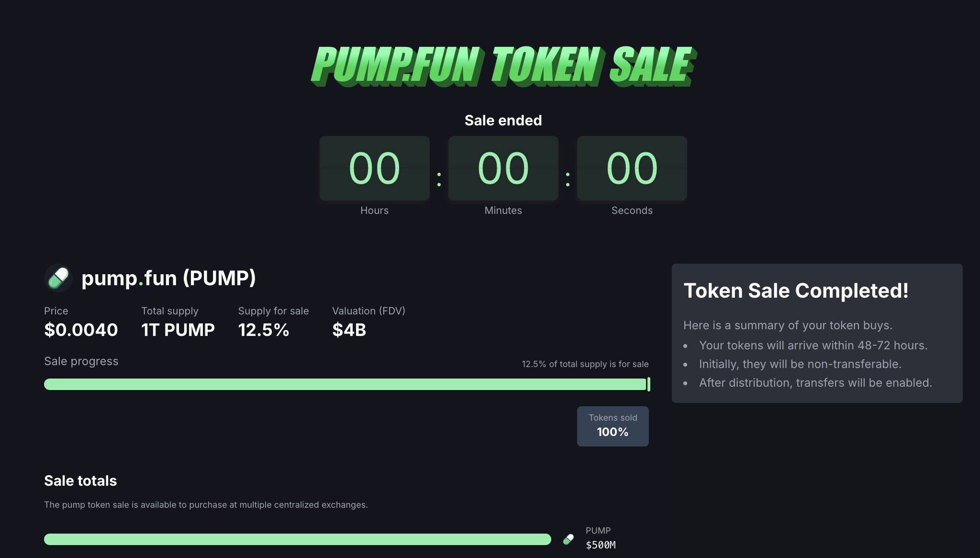Select the Tokens sold 100% badge
The height and width of the screenshot is (558, 980).
[x=613, y=425]
